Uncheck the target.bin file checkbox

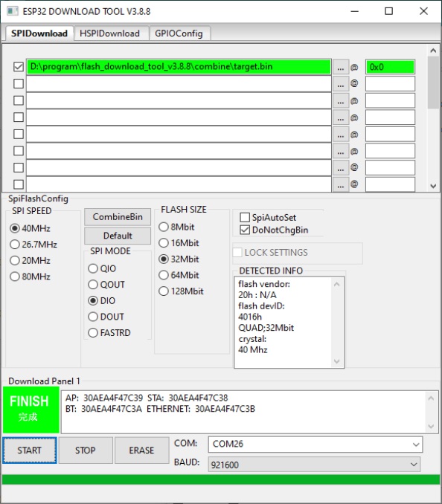pos(19,67)
